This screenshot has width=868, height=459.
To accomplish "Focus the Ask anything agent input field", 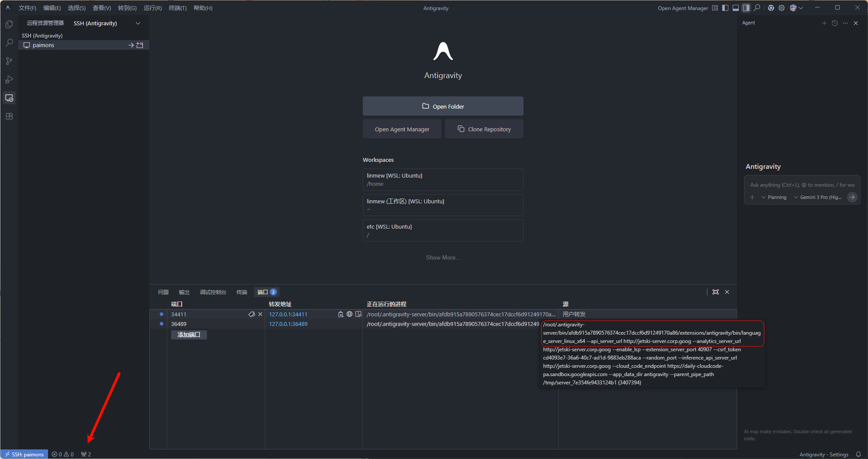I will tap(802, 185).
